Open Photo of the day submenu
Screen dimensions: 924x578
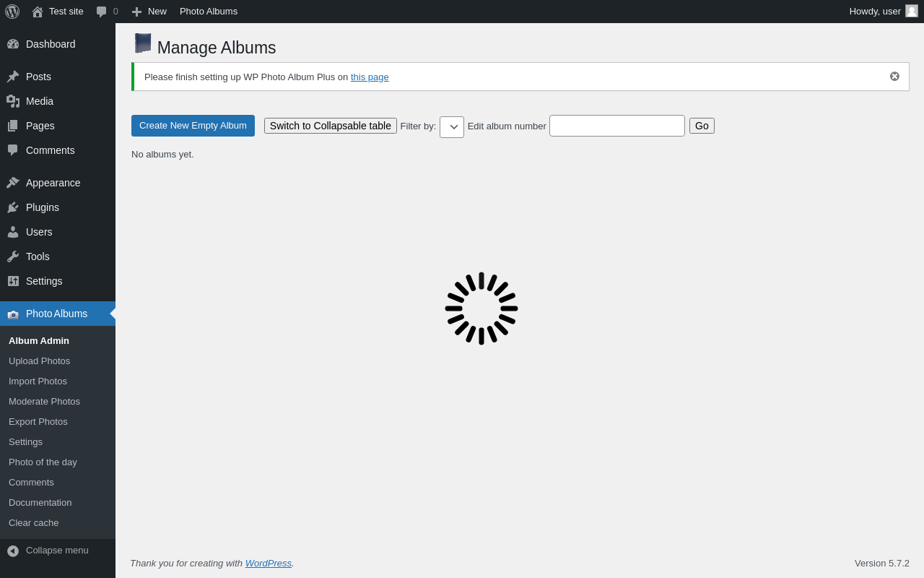43,462
